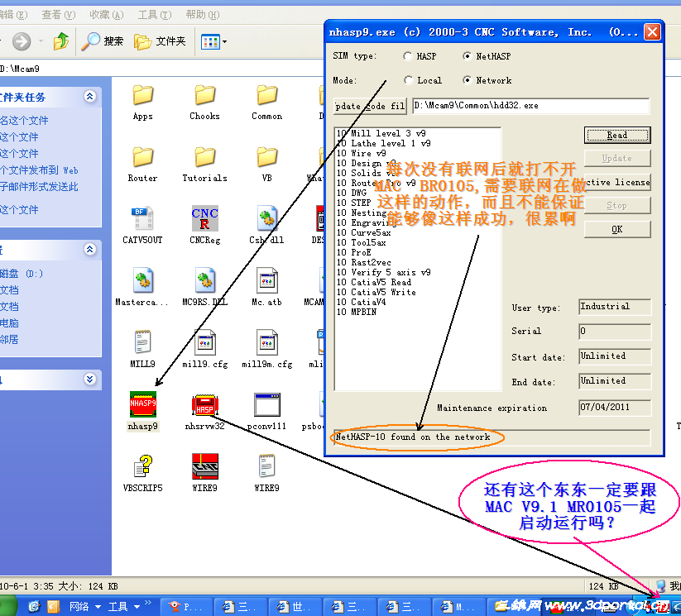Click the active license button
Screen dimensions: 681x616
point(617,183)
